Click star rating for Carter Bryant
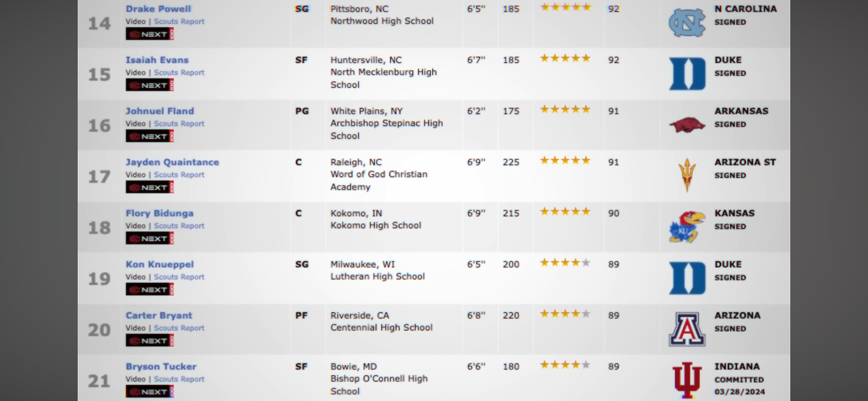Screen dimensions: 868x401 (565, 314)
